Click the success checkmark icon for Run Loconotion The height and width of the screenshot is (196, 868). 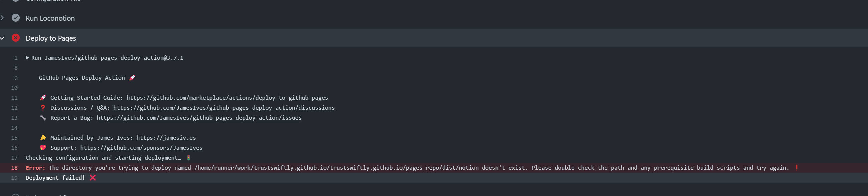click(15, 18)
